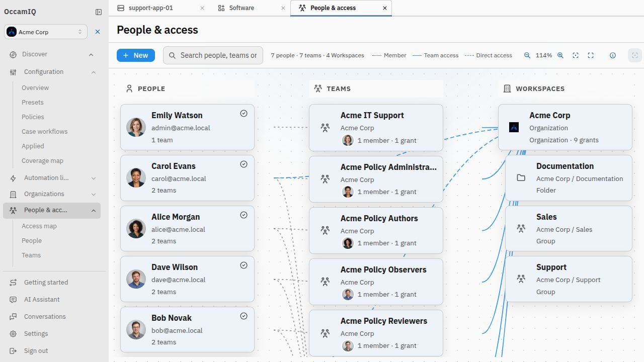Open Getting started

tap(46, 282)
